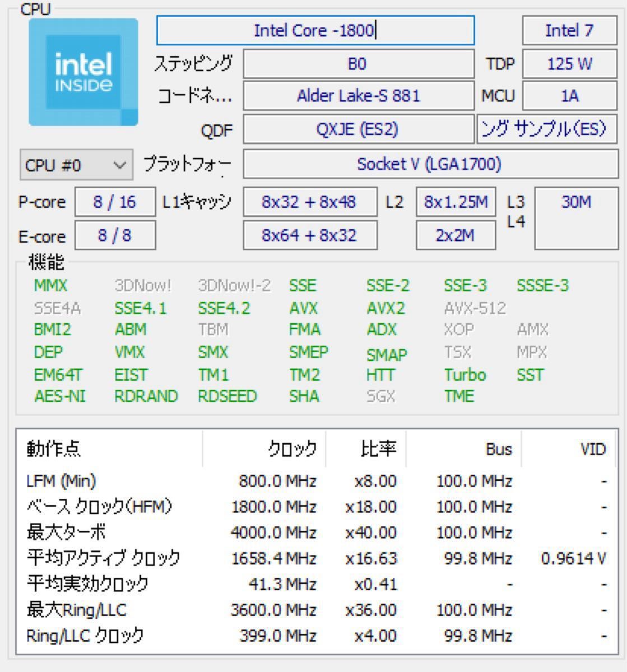This screenshot has height=672, width=627.
Task: Select the LFM (Min) row
Action: point(317,481)
